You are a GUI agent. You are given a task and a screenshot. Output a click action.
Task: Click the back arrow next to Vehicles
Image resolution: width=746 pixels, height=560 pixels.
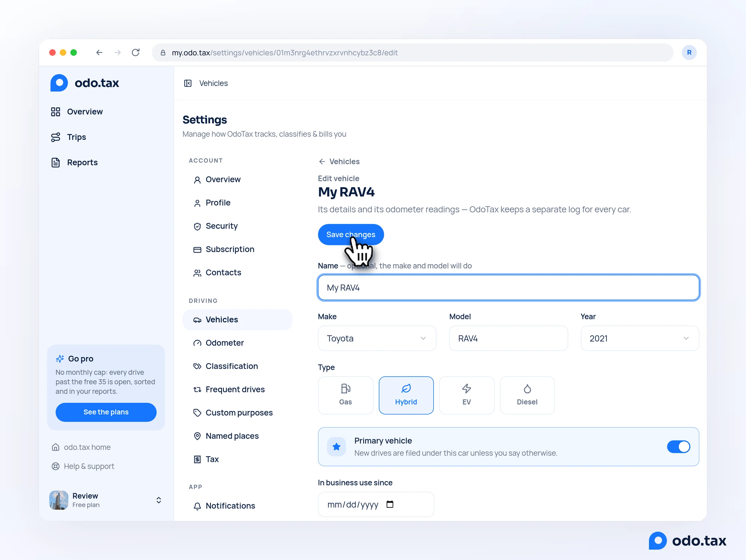322,162
